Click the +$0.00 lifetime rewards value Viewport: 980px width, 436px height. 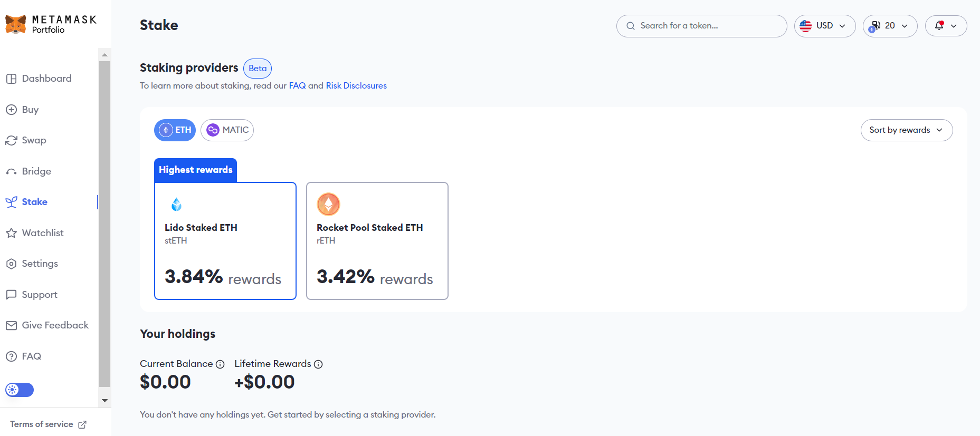point(264,382)
